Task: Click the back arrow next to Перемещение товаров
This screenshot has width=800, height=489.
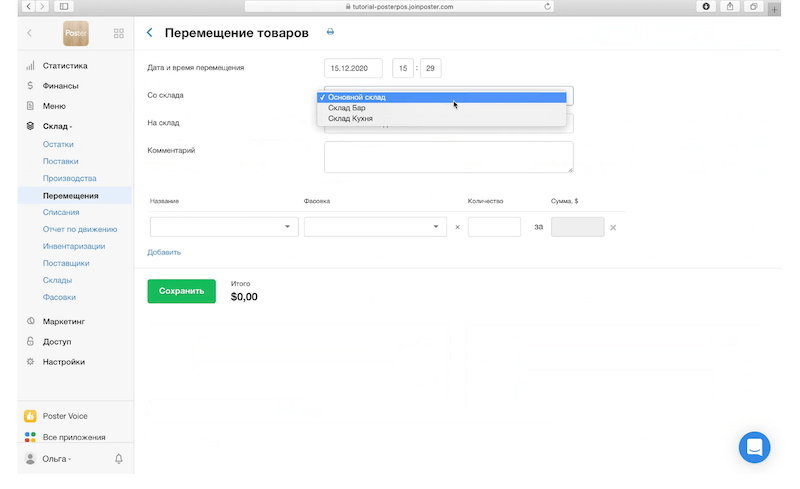Action: click(x=150, y=32)
